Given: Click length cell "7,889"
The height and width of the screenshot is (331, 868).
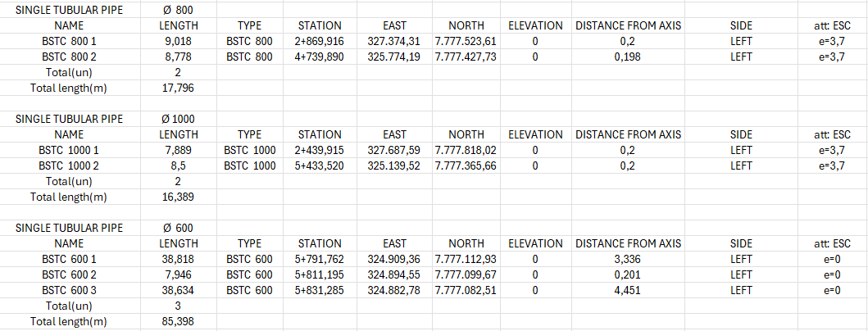Looking at the screenshot, I should [178, 150].
